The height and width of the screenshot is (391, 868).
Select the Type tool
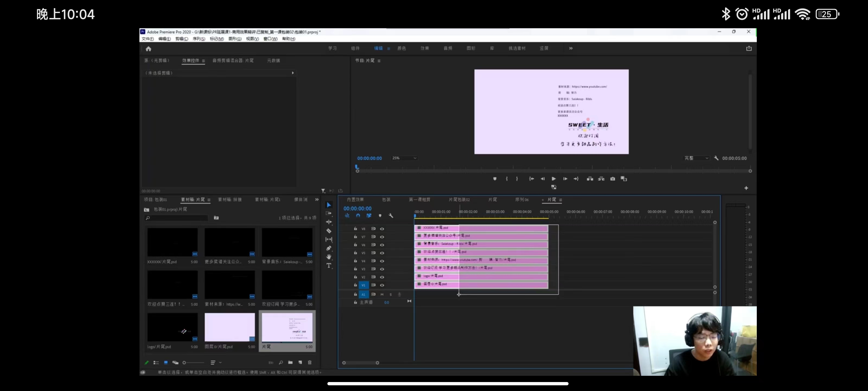coord(329,266)
